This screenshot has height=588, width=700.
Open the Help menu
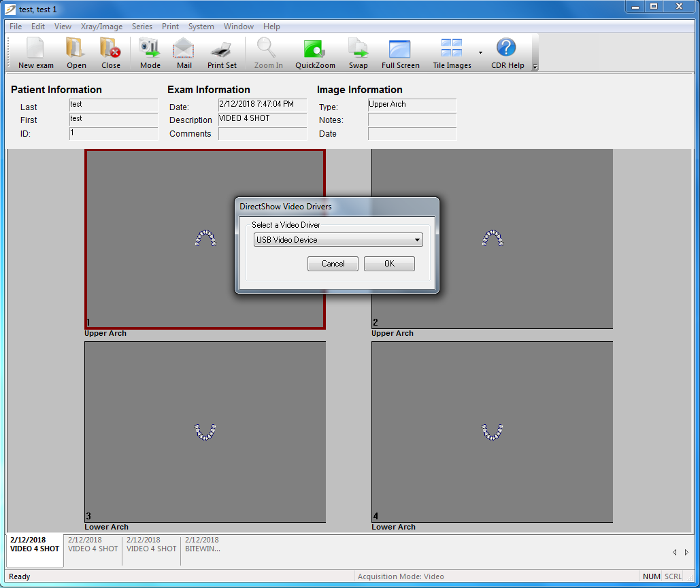point(271,27)
